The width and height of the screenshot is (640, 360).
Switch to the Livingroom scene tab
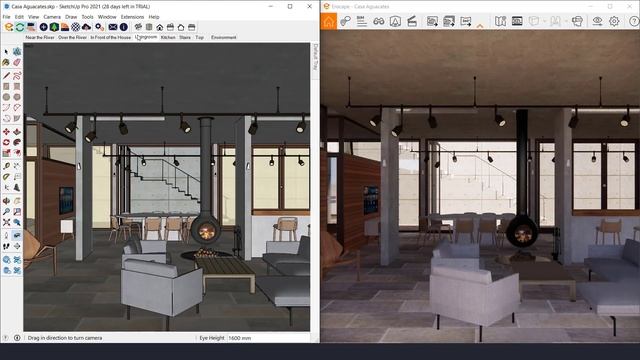click(x=146, y=37)
